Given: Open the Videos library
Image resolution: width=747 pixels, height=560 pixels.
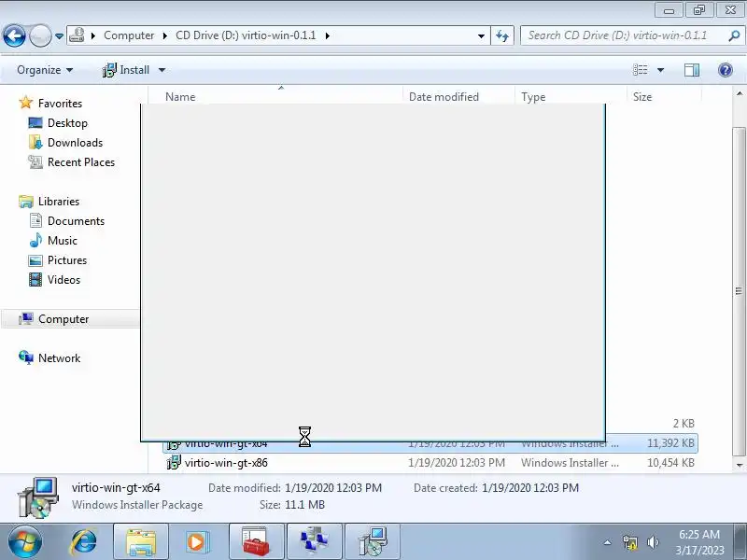Looking at the screenshot, I should click(x=63, y=279).
